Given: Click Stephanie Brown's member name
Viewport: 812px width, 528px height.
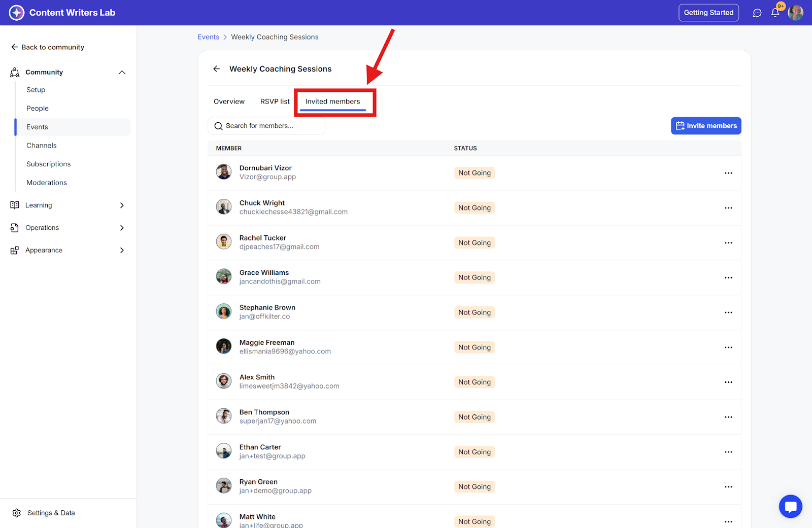Looking at the screenshot, I should pyautogui.click(x=267, y=307).
